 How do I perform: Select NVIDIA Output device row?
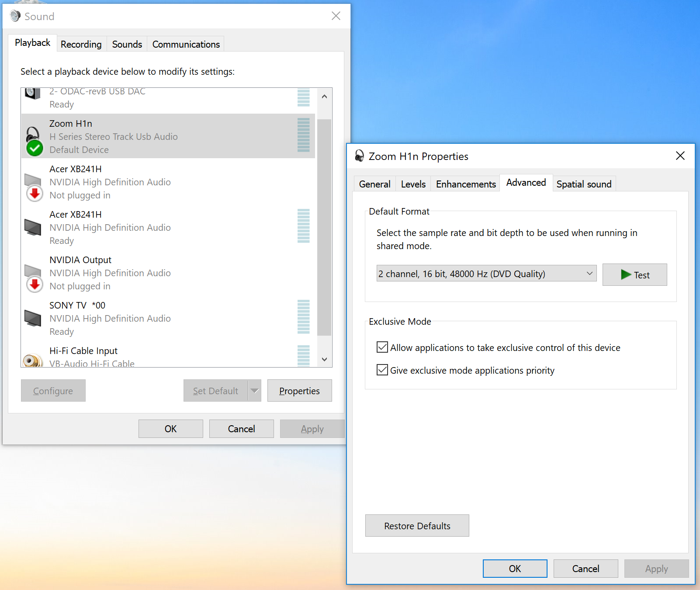(168, 273)
